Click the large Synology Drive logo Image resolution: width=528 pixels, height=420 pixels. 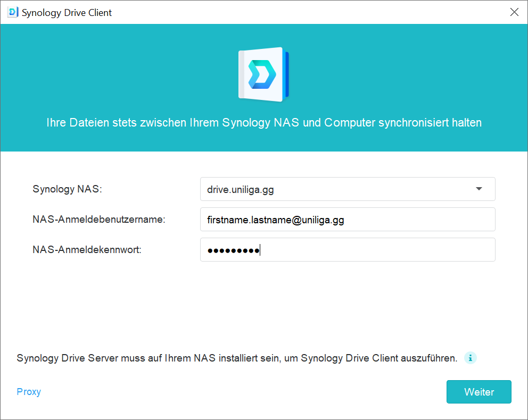(x=263, y=74)
